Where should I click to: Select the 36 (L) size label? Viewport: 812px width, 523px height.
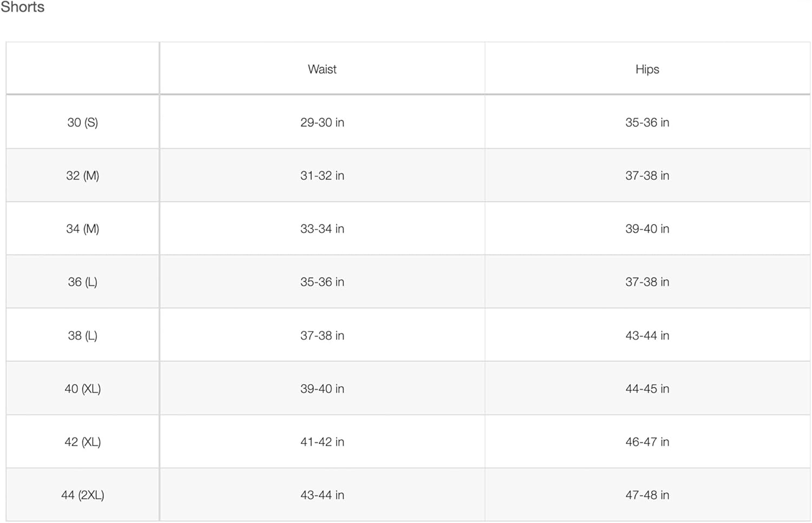(82, 282)
